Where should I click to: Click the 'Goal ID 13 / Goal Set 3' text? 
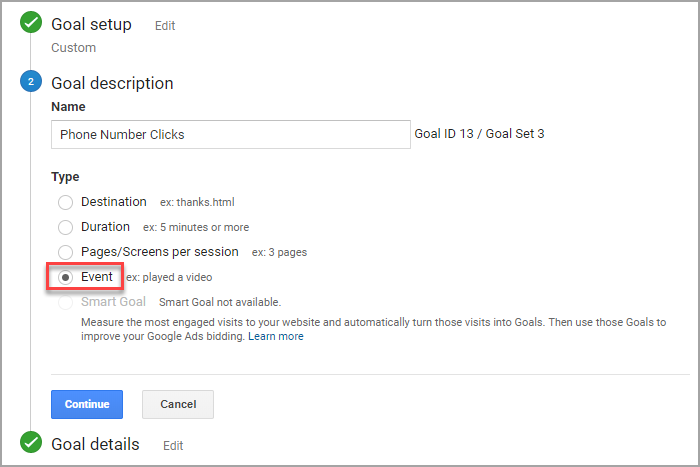pyautogui.click(x=479, y=134)
